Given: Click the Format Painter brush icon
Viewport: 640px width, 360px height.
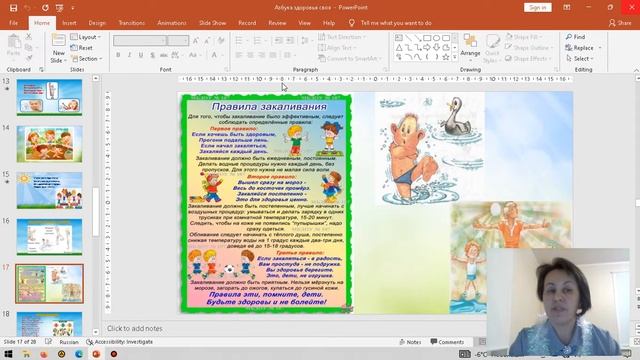Looking at the screenshot, I should (x=29, y=58).
